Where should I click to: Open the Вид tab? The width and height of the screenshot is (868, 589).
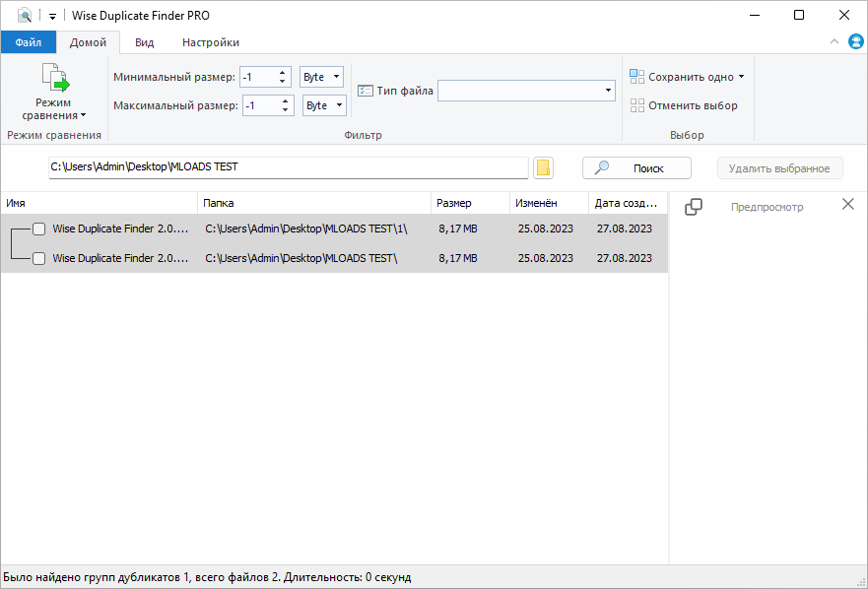click(144, 42)
